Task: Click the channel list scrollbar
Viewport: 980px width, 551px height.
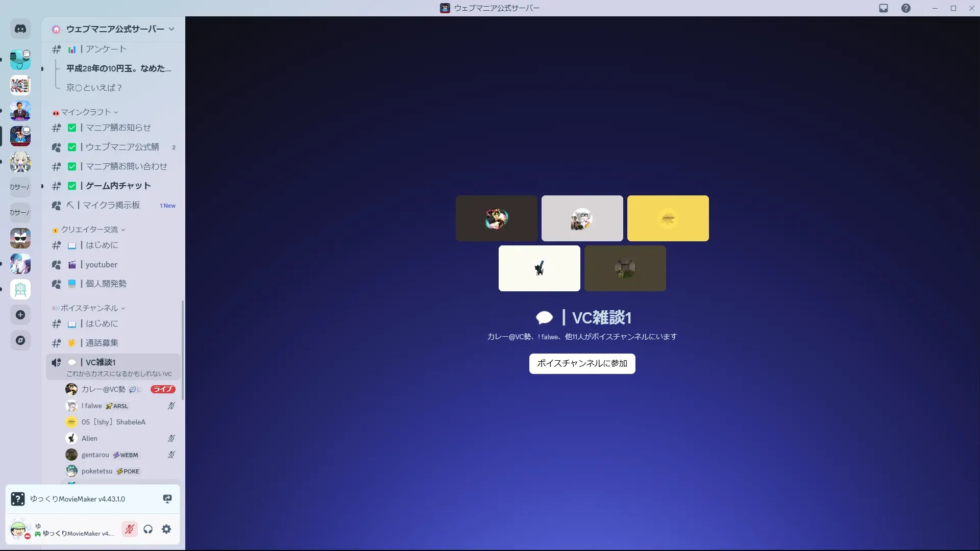Action: (183, 350)
